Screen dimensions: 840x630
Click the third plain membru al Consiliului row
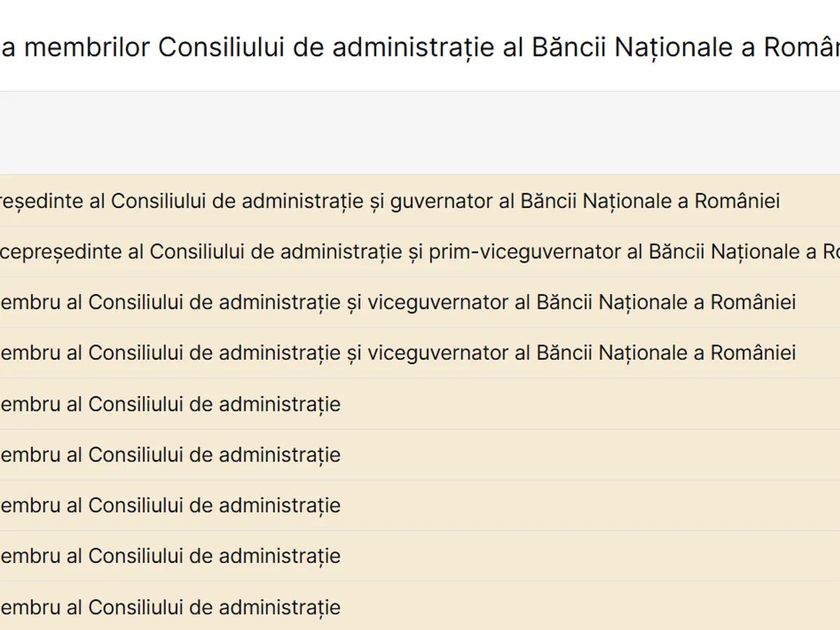point(169,505)
